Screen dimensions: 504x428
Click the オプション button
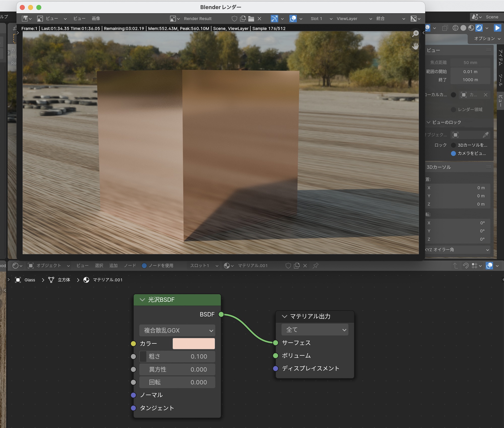tap(487, 39)
